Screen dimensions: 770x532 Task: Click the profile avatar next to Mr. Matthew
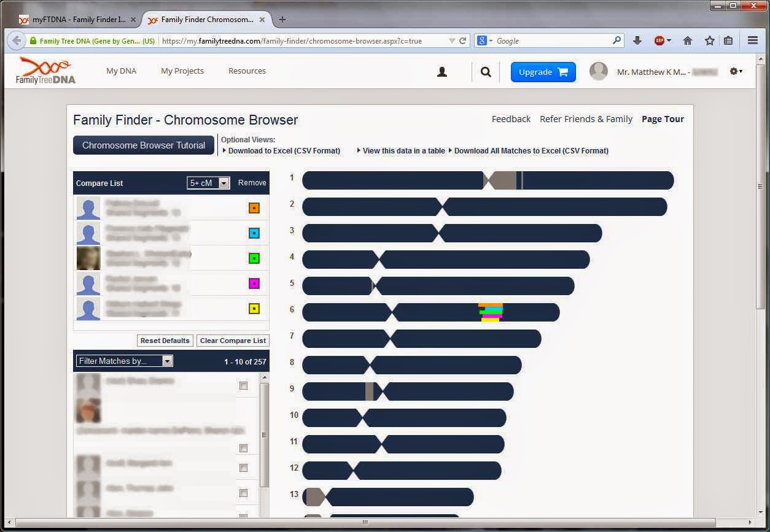point(599,71)
